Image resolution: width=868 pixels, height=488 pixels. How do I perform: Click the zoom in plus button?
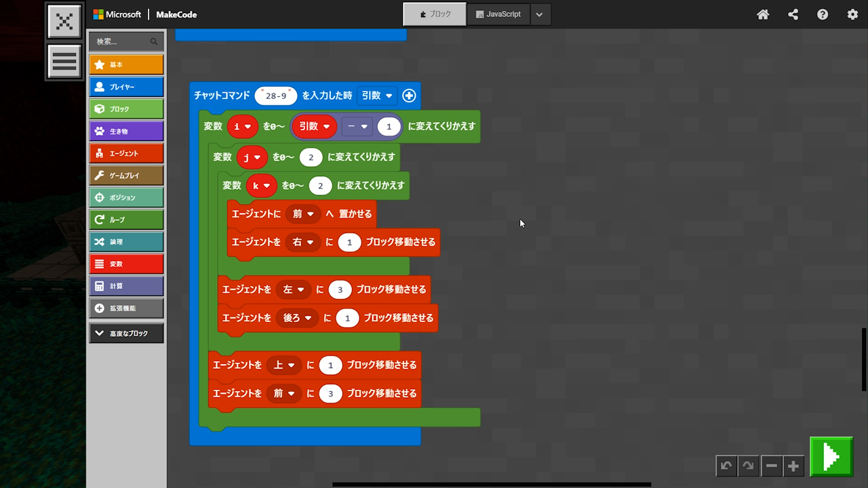pos(793,466)
